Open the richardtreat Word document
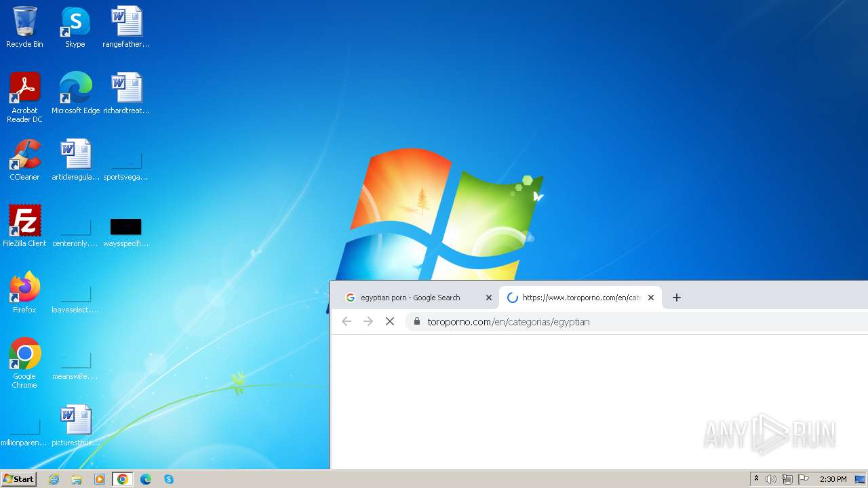Viewport: 868px width, 488px height. (126, 94)
